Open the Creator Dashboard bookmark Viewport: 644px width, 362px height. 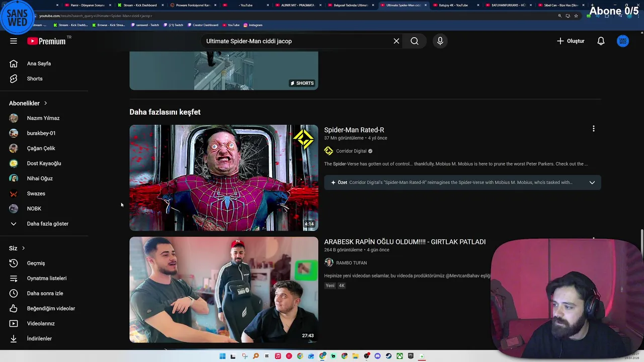(x=203, y=25)
